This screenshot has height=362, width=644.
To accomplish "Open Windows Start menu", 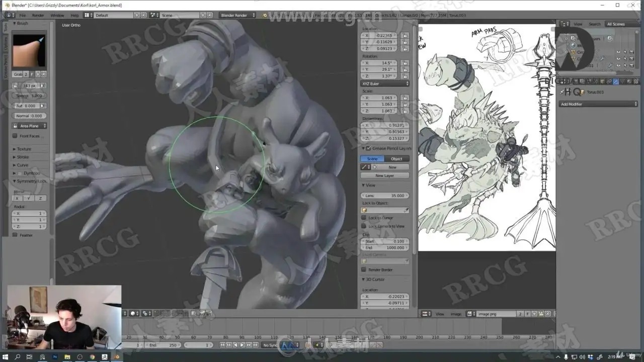I will tap(6, 357).
